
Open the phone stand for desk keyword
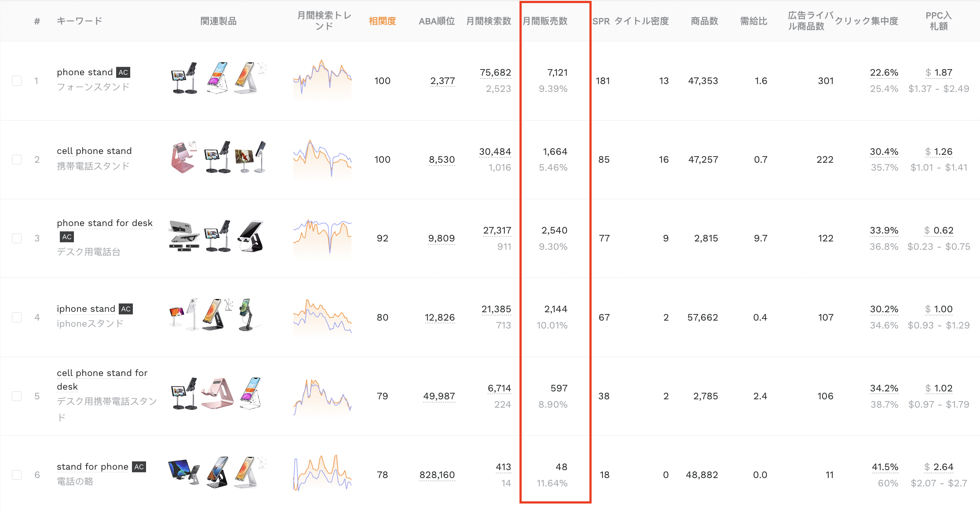[x=105, y=223]
